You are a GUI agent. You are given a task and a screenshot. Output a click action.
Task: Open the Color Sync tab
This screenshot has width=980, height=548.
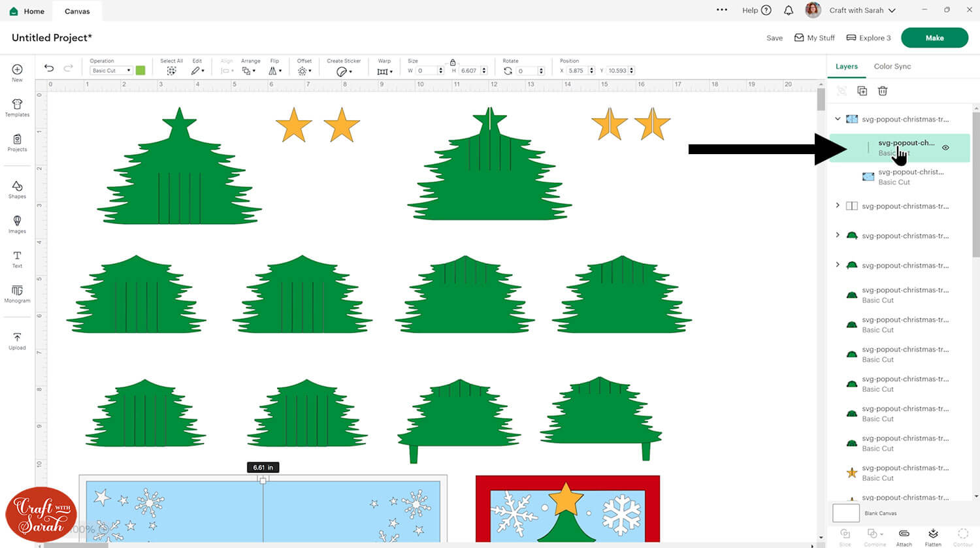(892, 67)
